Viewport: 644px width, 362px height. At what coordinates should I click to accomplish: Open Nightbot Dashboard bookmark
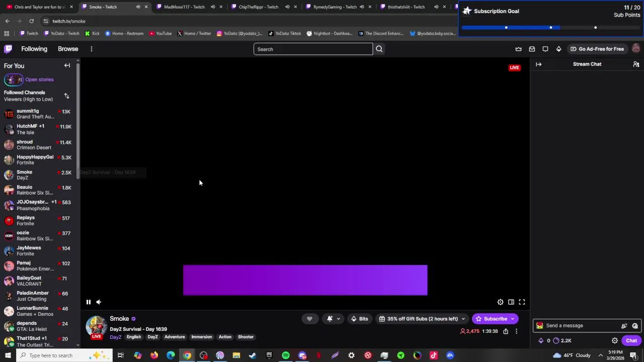pos(329,34)
